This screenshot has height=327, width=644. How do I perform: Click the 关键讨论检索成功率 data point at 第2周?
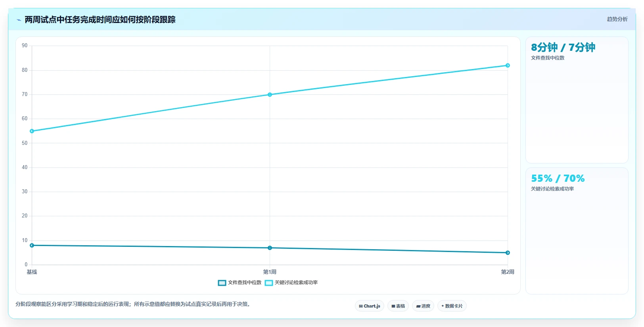tap(508, 65)
